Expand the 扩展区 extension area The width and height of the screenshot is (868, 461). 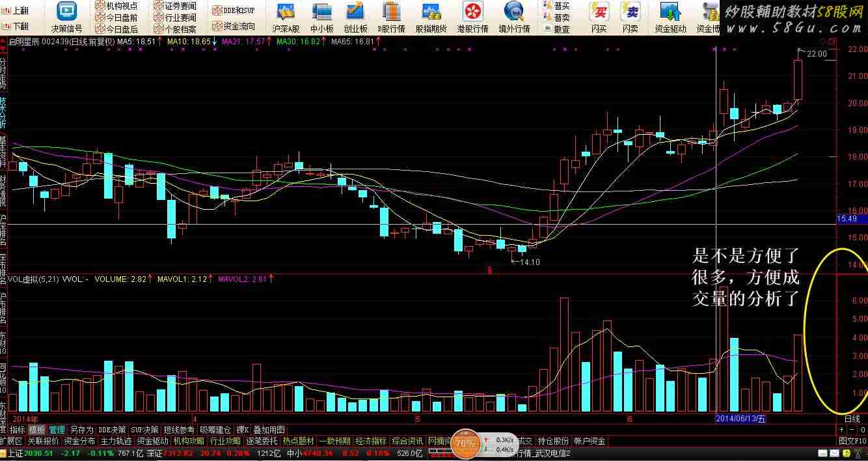coord(11,441)
